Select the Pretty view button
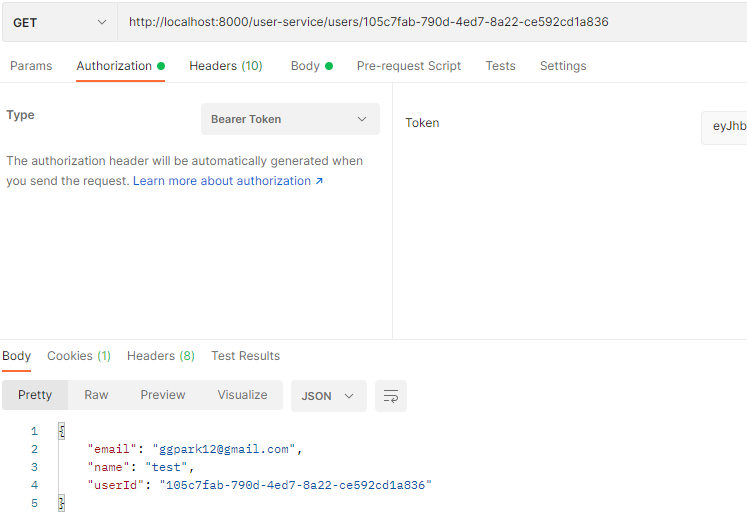This screenshot has height=522, width=747. pyautogui.click(x=35, y=395)
